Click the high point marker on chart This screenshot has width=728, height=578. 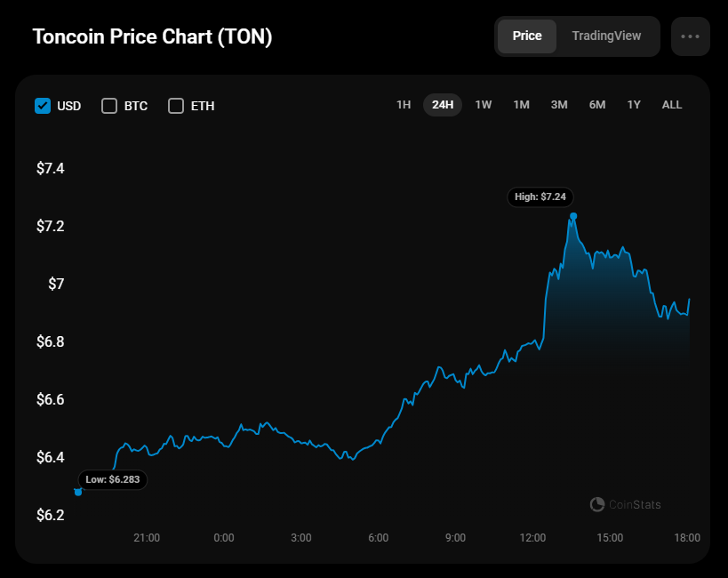coord(573,216)
